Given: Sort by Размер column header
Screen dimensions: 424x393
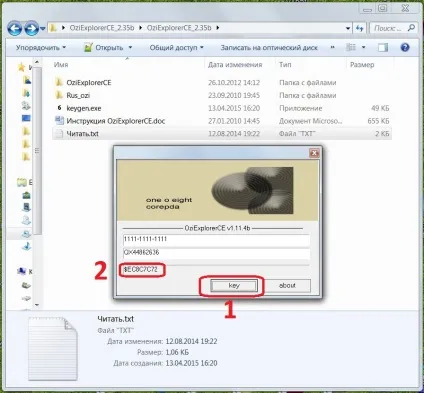Looking at the screenshot, I should coord(362,65).
